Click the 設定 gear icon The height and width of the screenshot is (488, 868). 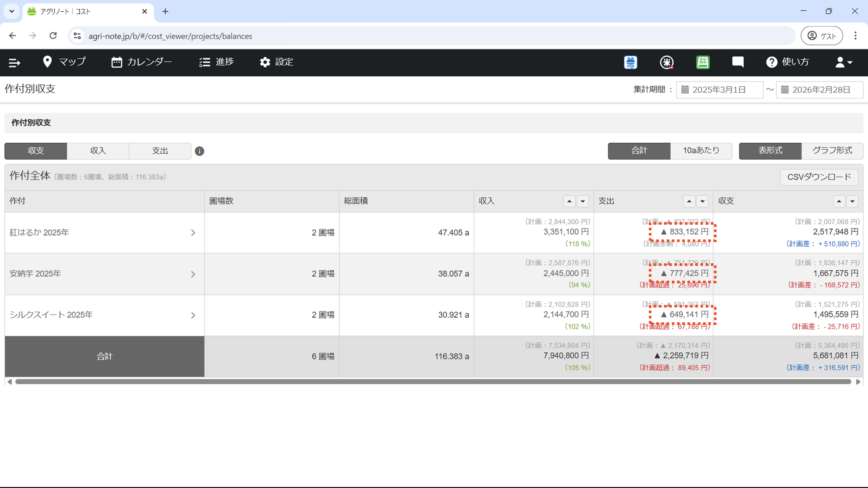click(x=265, y=62)
